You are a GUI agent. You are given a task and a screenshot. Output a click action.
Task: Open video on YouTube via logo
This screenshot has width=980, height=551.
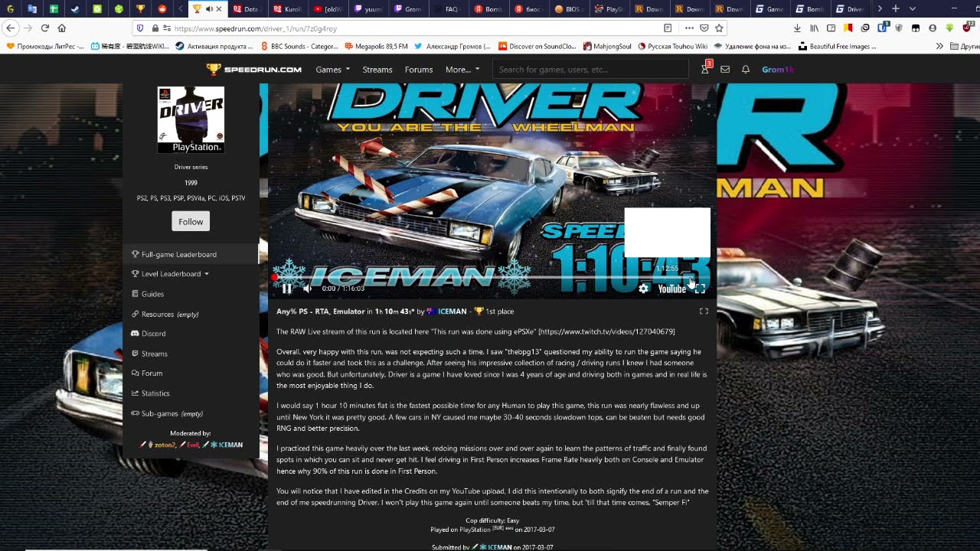pos(671,289)
